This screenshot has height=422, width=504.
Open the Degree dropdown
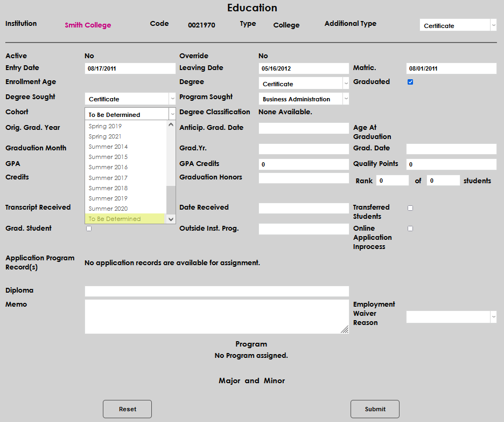tap(304, 84)
